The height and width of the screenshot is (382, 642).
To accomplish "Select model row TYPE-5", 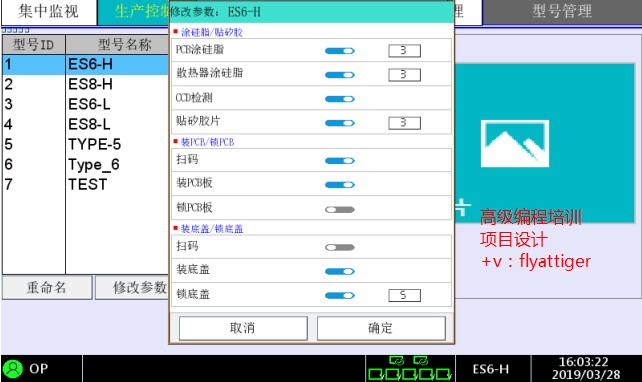I will click(x=85, y=145).
